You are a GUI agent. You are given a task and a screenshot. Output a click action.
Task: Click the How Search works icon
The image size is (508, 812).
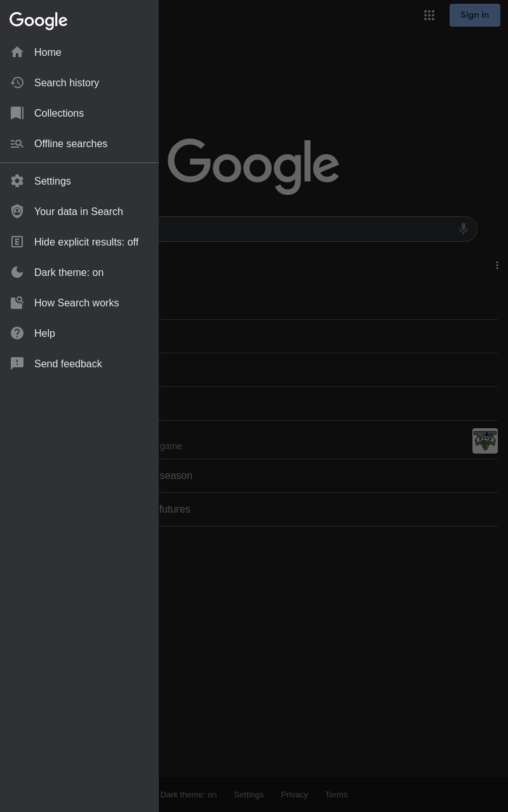tap(17, 303)
